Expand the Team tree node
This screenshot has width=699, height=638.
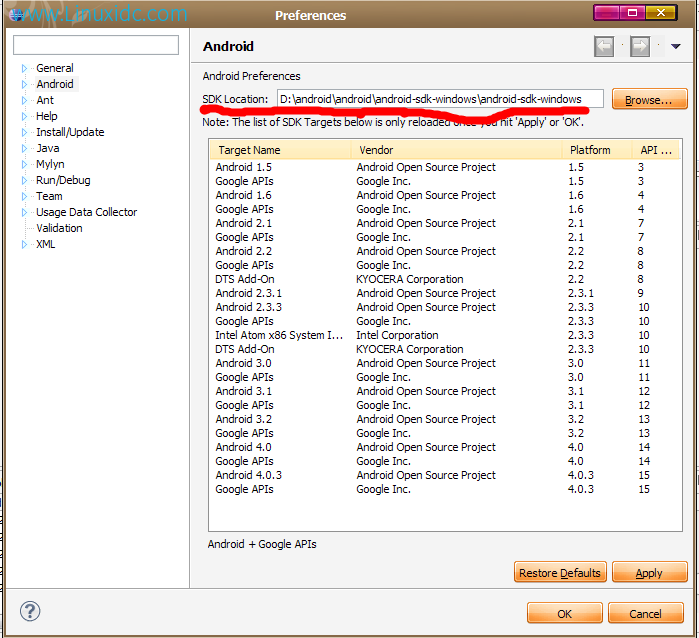tap(24, 197)
